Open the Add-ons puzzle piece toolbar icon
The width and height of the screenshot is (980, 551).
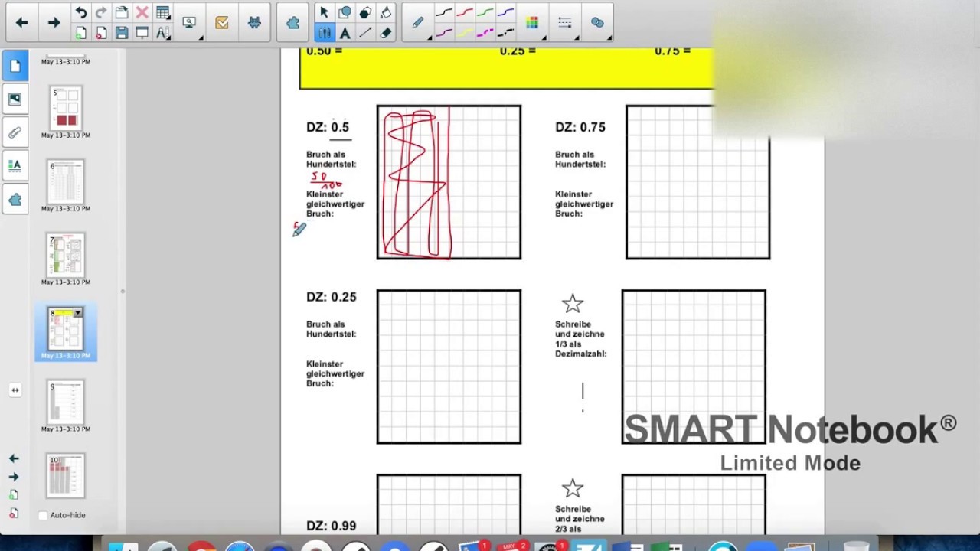pos(292,23)
